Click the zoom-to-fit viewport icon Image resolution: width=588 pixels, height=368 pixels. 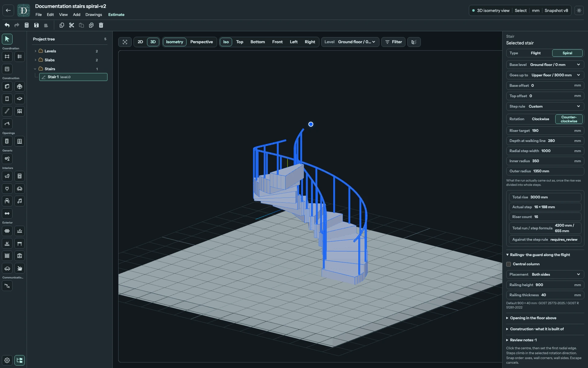tap(125, 42)
